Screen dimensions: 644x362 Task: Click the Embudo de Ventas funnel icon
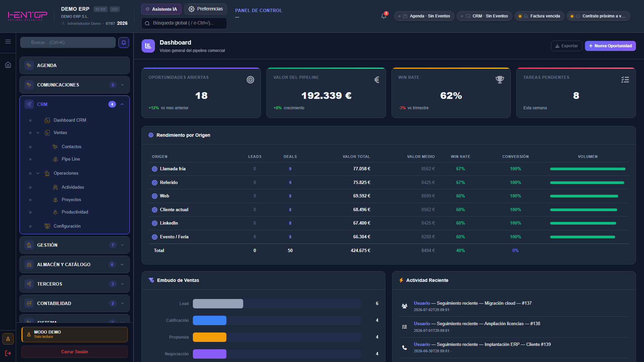point(151,280)
